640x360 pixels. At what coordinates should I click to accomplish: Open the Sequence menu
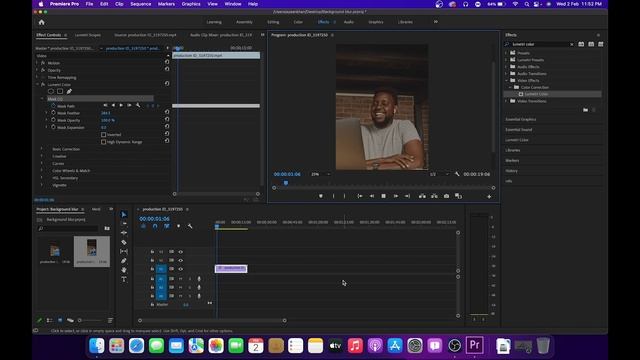click(x=141, y=4)
